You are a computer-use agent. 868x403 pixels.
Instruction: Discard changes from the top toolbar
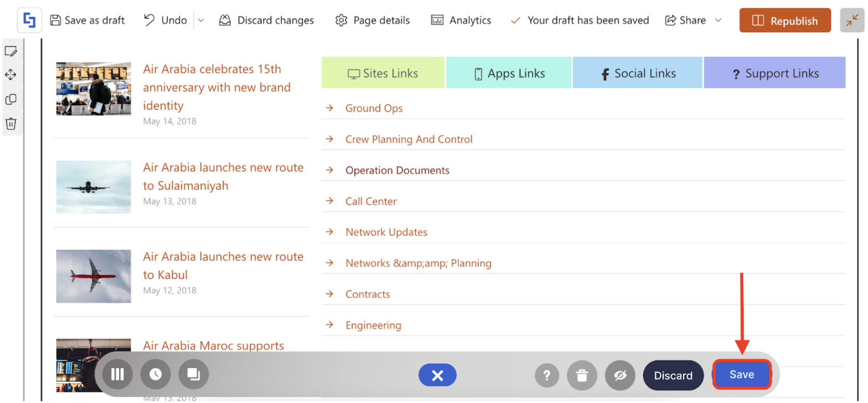[266, 20]
